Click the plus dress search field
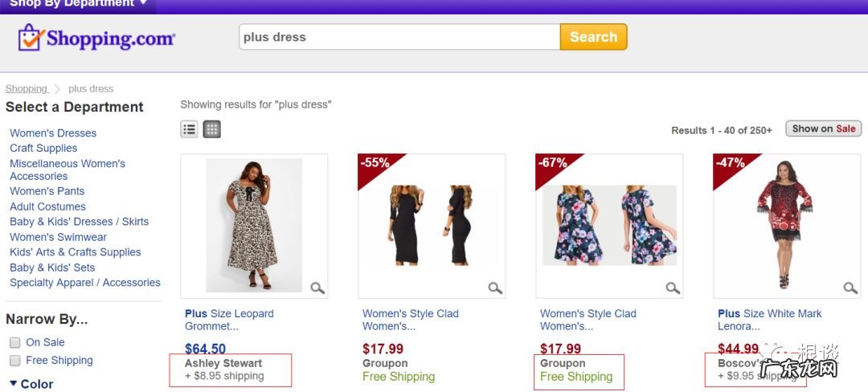Screen dimensions: 868x392 point(399,37)
